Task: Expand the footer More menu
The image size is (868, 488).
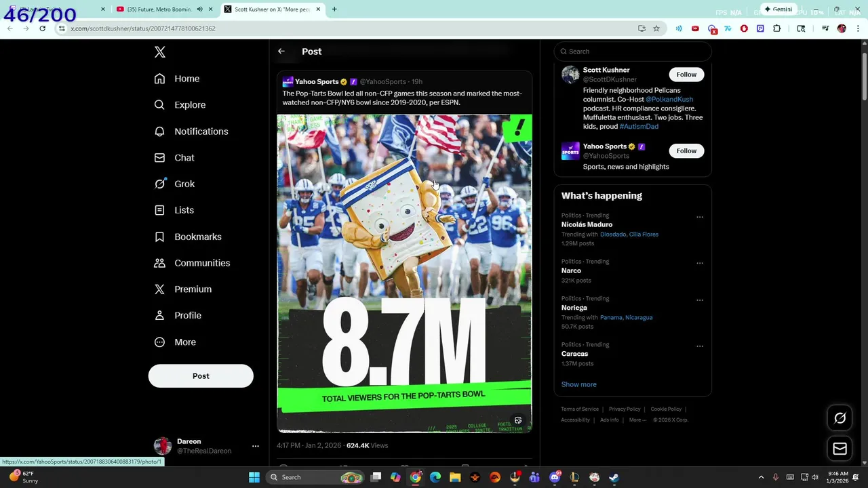Action: (x=637, y=420)
